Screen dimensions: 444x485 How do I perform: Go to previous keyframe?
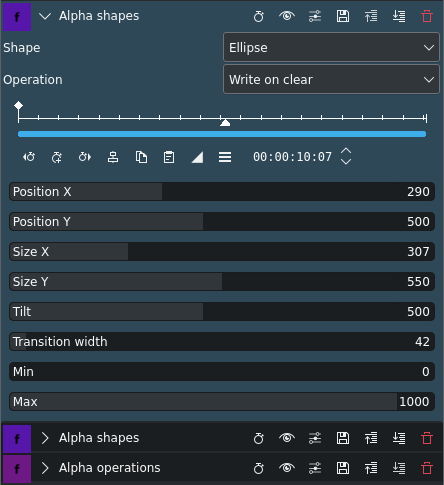(x=29, y=157)
